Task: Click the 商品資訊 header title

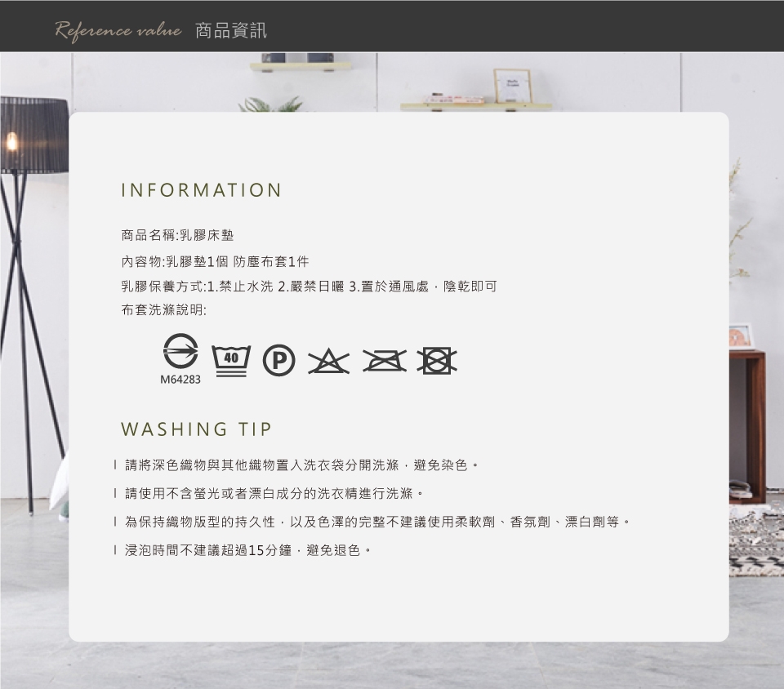Action: pos(231,31)
